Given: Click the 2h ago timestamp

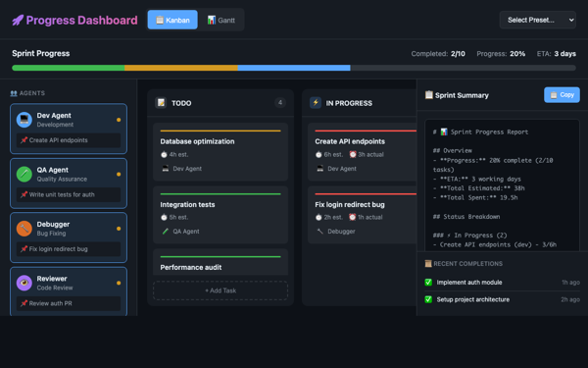Looking at the screenshot, I should [570, 299].
